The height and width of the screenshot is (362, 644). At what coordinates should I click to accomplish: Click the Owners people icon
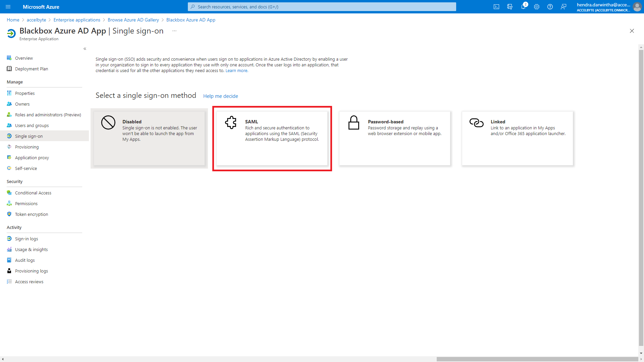pos(9,104)
